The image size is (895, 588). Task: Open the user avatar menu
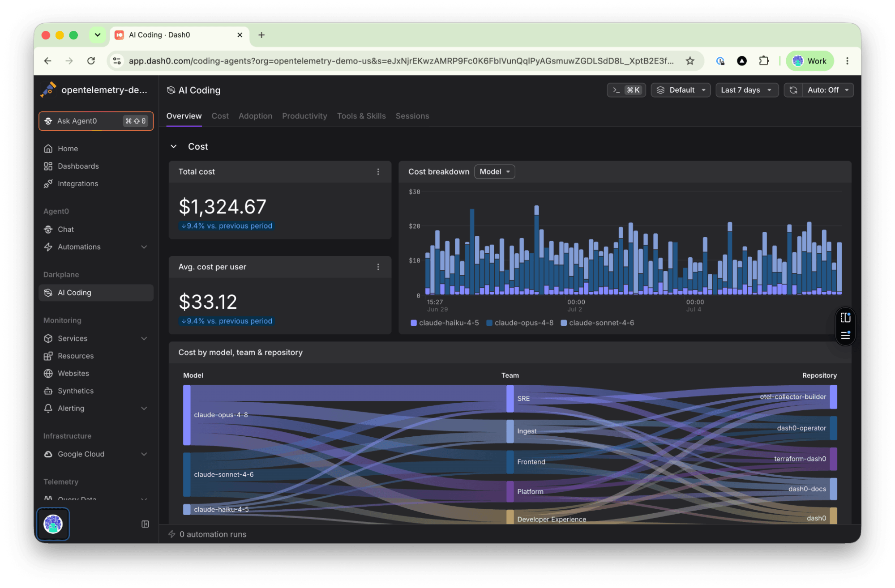[53, 524]
